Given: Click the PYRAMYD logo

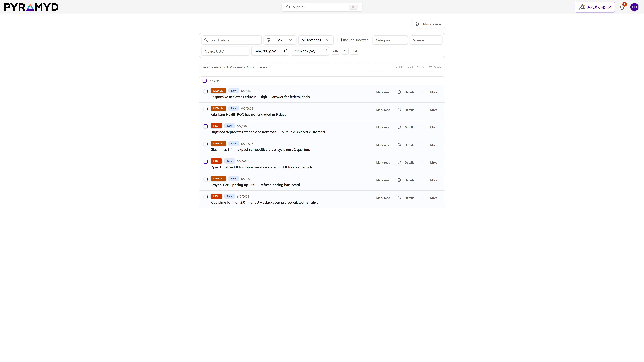Looking at the screenshot, I should (x=31, y=7).
